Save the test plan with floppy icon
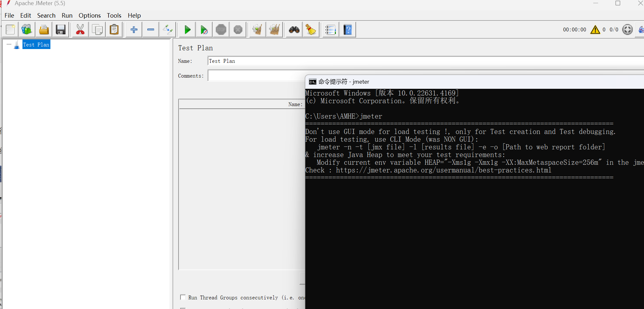The width and height of the screenshot is (644, 309). (61, 30)
